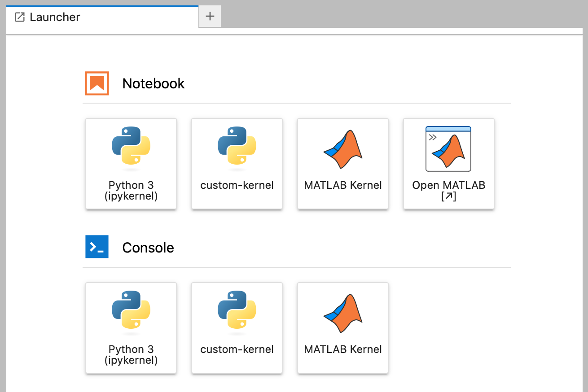This screenshot has height=392, width=588.
Task: Open a new launcher tab with plus button
Action: pos(210,17)
